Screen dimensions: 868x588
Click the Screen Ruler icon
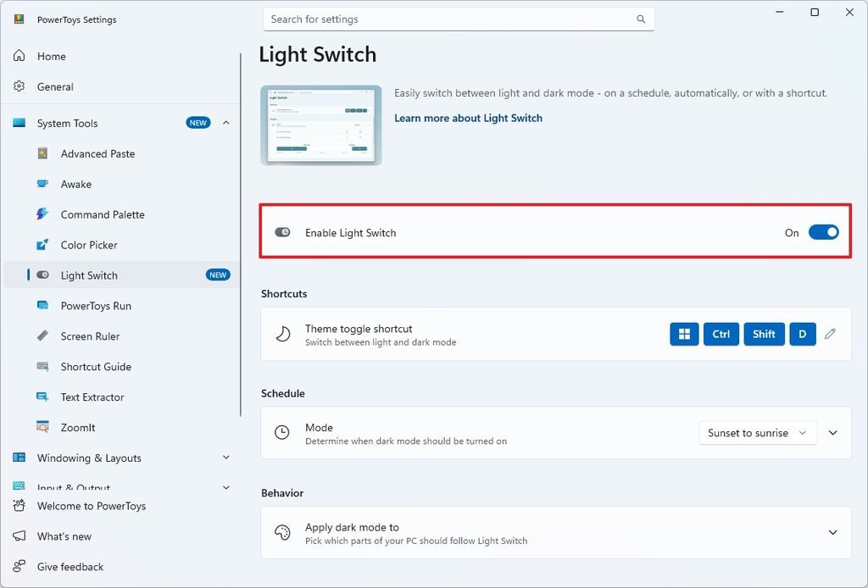point(42,336)
